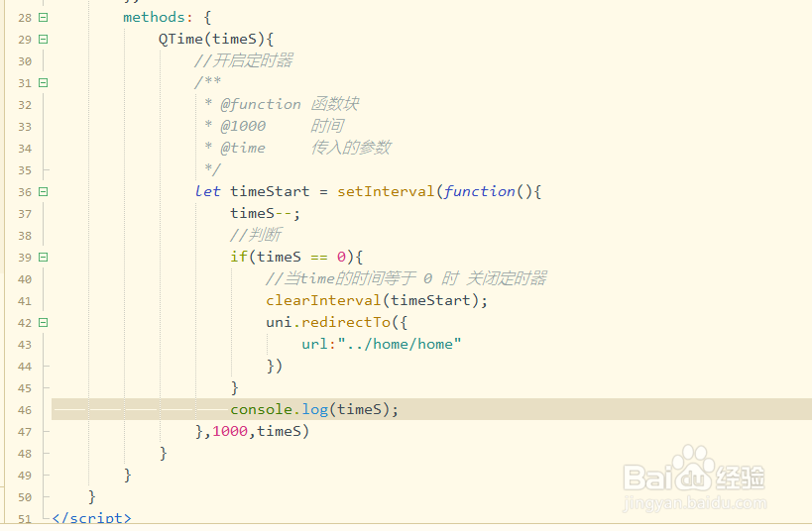Collapse the QTime function fold on line 29
Screen dimensions: 812x531
pyautogui.click(x=44, y=40)
